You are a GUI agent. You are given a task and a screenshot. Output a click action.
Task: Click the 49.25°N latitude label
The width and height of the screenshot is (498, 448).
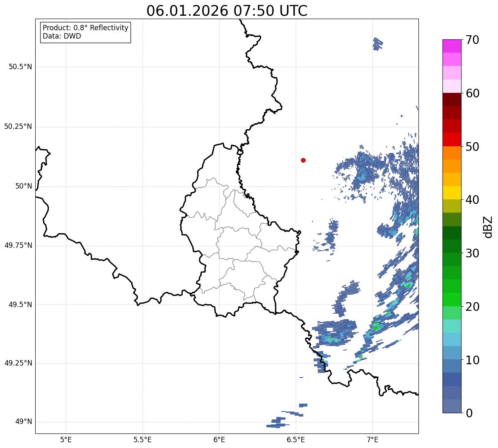[18, 363]
